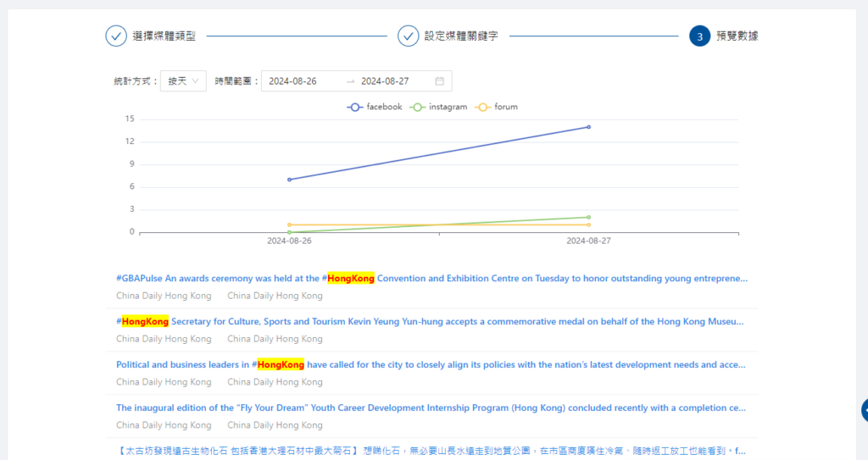Click facebook data point on 2024-08-27
The height and width of the screenshot is (460, 868).
click(588, 127)
